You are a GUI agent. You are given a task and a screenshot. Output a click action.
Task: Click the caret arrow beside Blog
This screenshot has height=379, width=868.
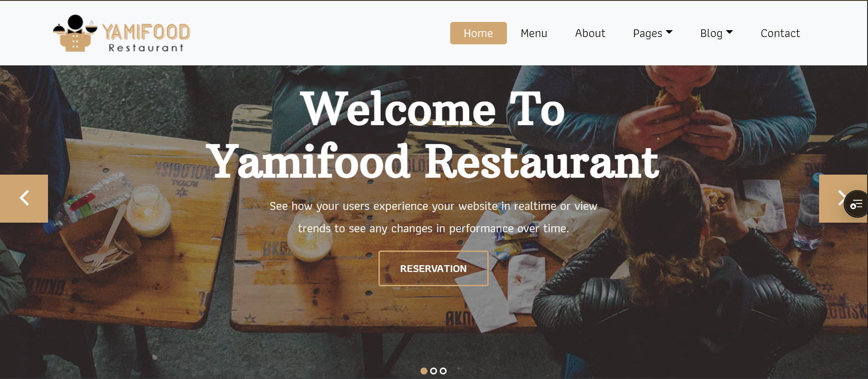pyautogui.click(x=730, y=32)
